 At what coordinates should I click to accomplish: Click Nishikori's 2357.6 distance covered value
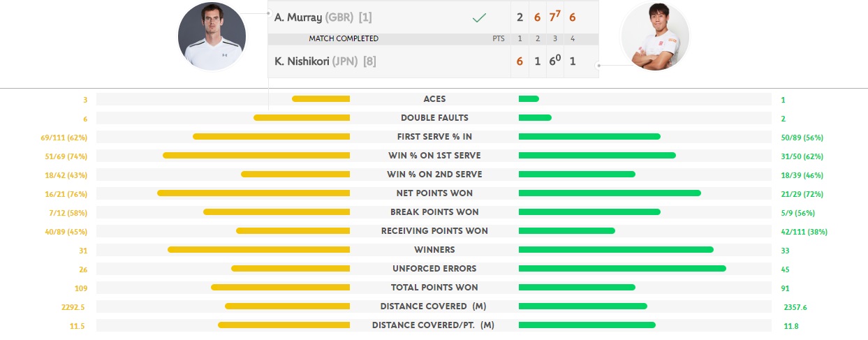[795, 306]
